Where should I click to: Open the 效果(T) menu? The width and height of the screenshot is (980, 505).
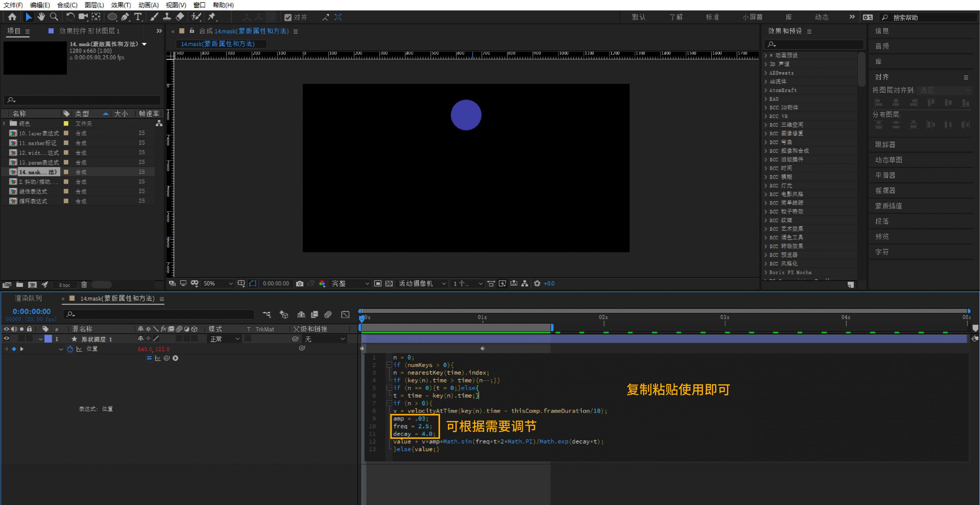pos(121,5)
